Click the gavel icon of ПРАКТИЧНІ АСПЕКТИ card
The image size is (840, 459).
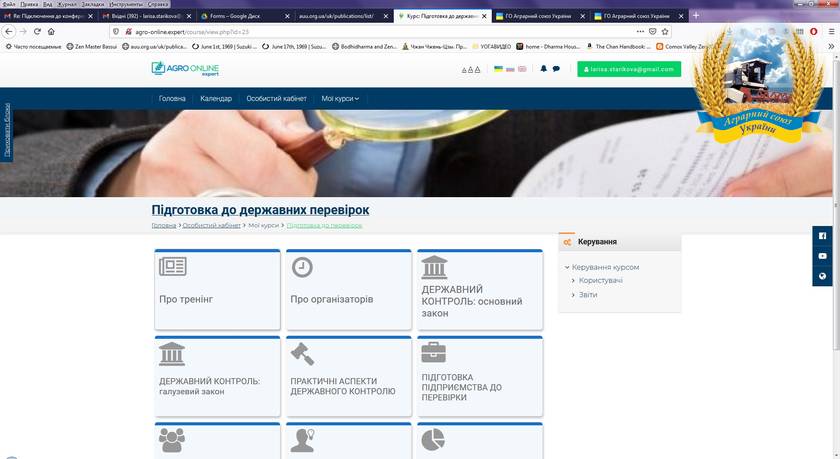302,354
